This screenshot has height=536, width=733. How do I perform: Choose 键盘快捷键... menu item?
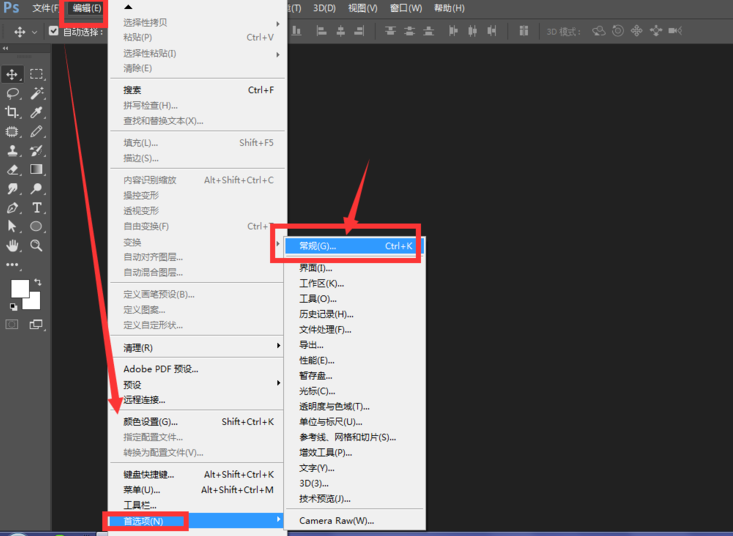point(197,474)
